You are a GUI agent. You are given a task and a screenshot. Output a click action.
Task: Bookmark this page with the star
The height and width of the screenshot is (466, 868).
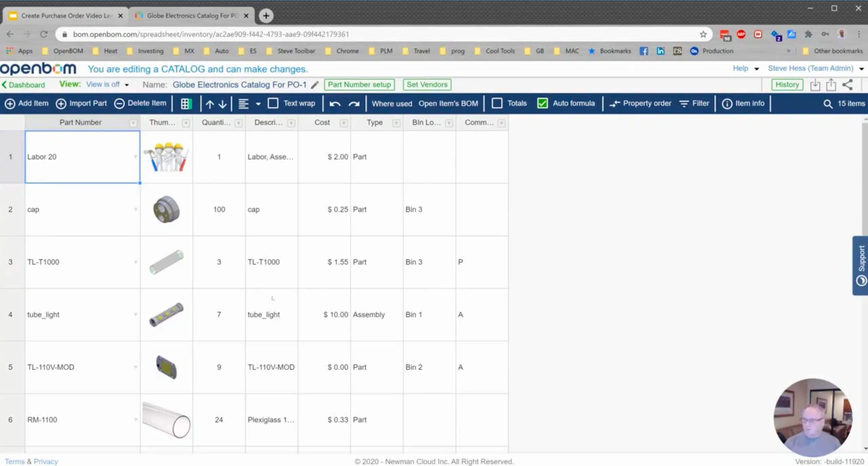point(703,34)
